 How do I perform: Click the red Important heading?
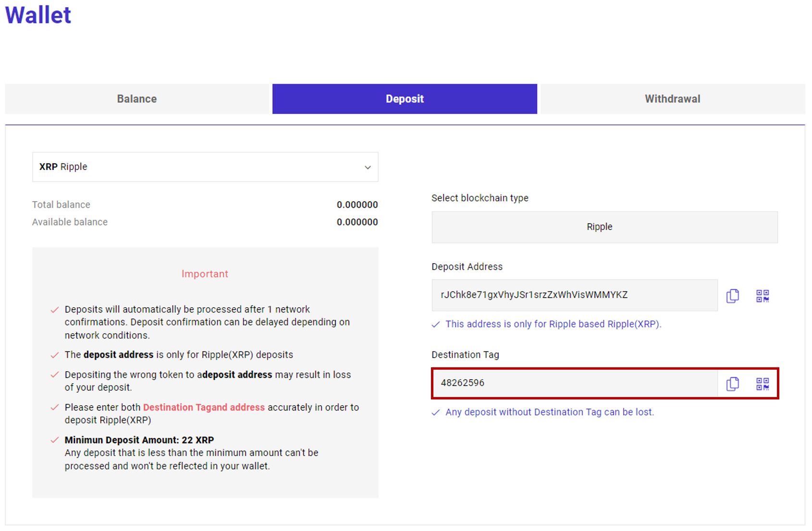[205, 274]
